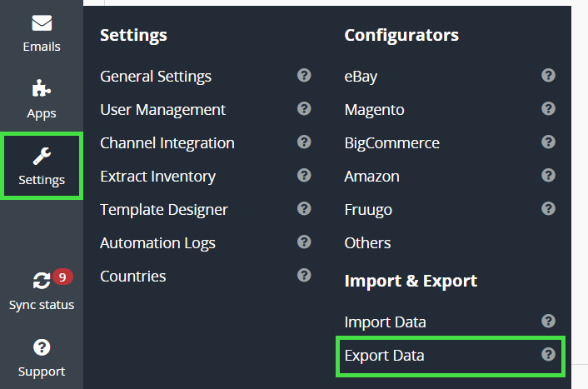Click help icon next to eBay
Viewport: 588px width, 389px height.
(548, 76)
